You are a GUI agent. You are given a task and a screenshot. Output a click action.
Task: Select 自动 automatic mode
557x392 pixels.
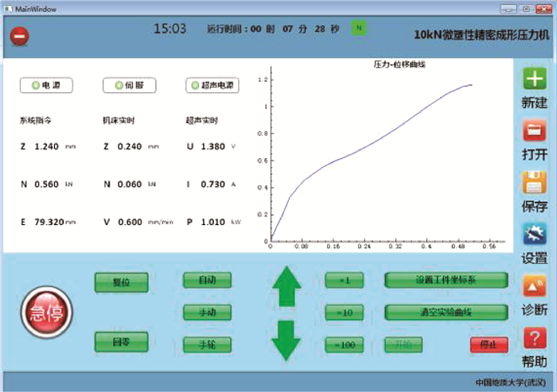pos(207,280)
